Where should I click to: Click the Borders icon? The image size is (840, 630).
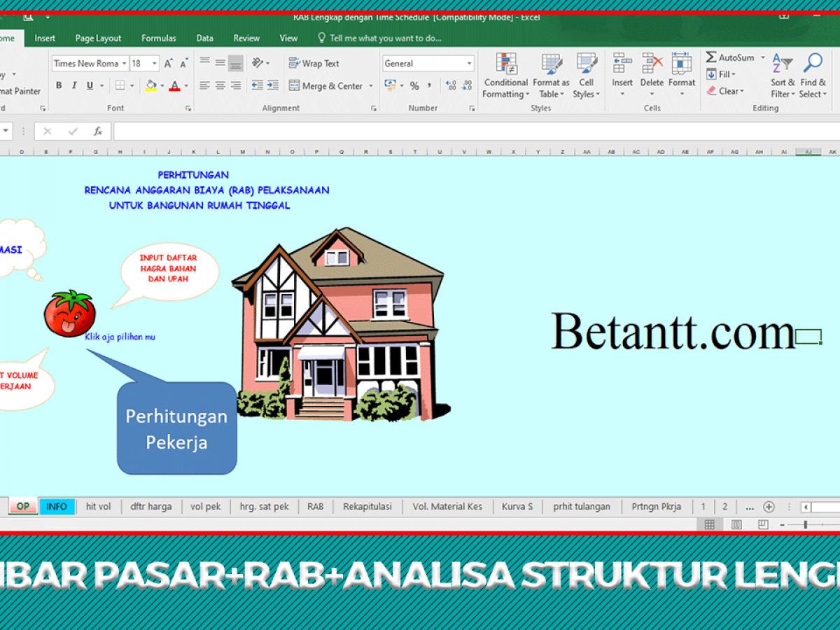click(x=120, y=86)
